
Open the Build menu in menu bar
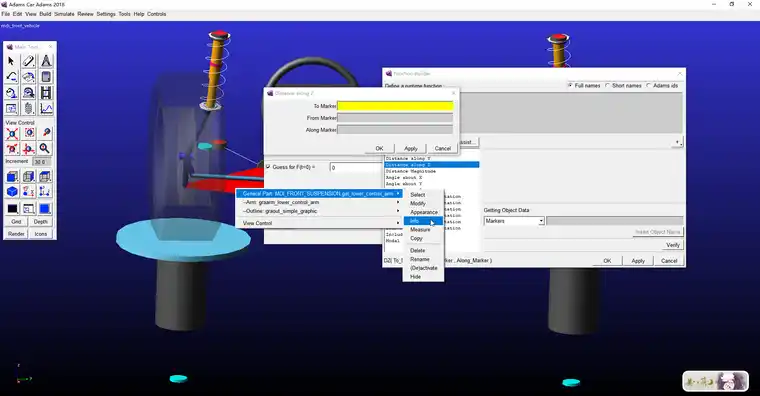click(x=45, y=14)
